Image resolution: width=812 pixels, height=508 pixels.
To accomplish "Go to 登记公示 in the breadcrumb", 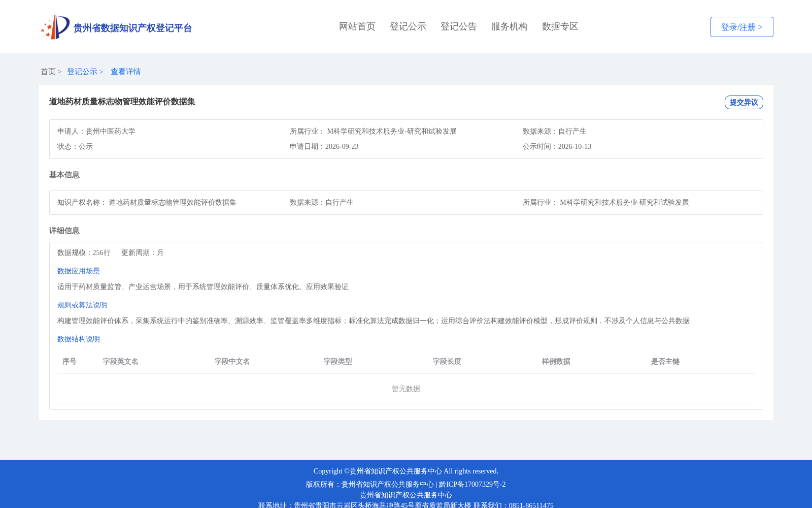I will (x=82, y=72).
